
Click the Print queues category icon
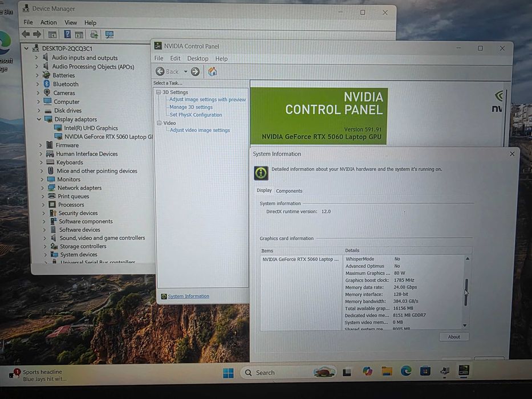click(x=51, y=196)
